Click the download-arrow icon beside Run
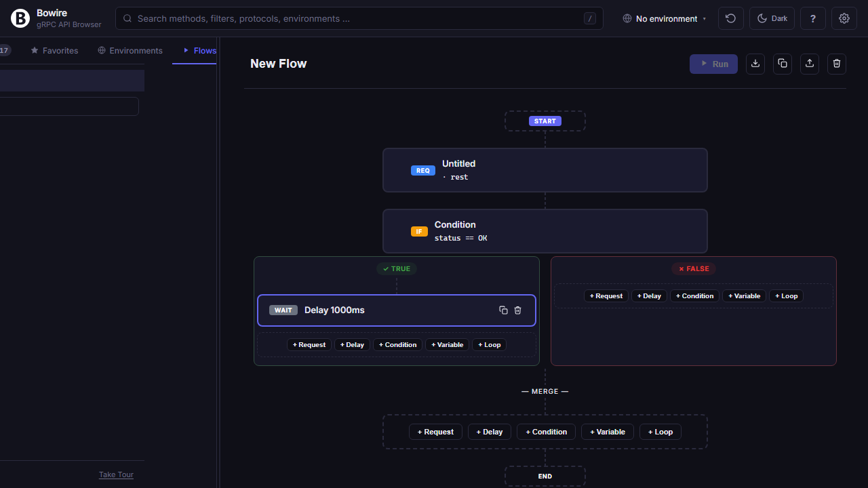This screenshot has height=488, width=868. click(x=755, y=64)
